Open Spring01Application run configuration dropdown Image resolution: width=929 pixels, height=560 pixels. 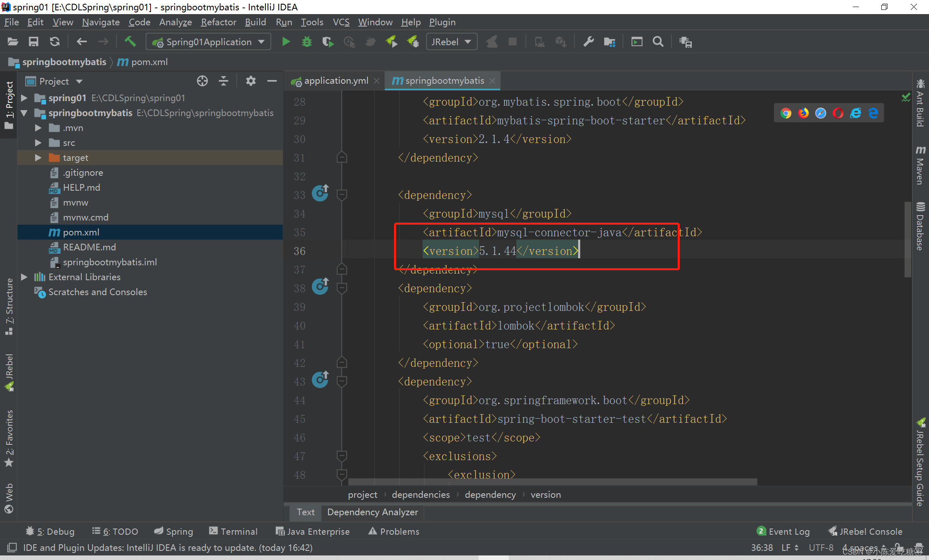(209, 42)
